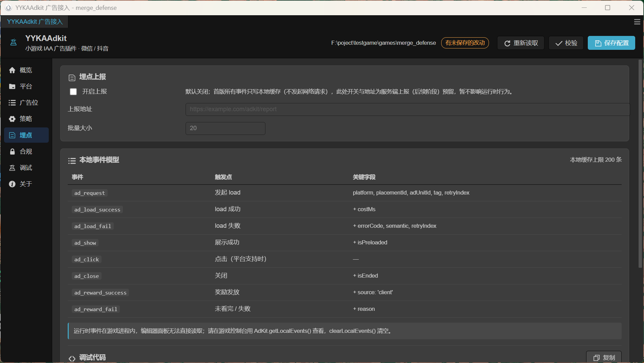Select the ad_show event cell
The width and height of the screenshot is (644, 363).
(85, 243)
